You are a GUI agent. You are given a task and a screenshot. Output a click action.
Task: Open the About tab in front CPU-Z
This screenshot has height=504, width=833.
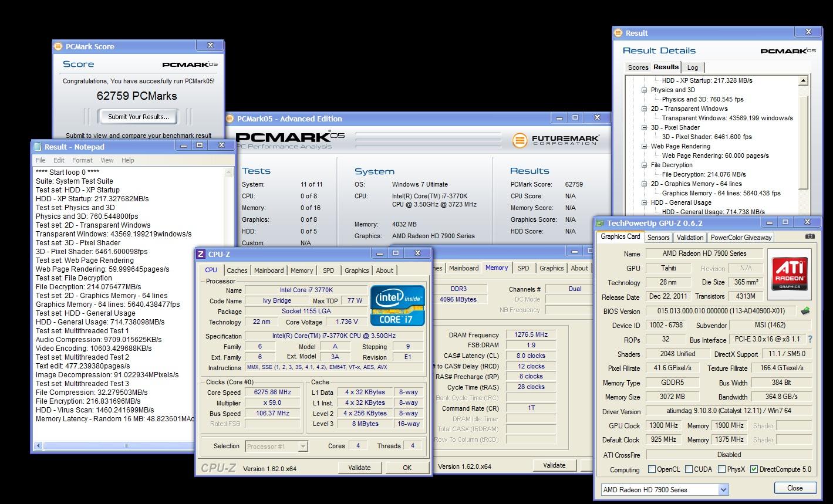(x=385, y=270)
